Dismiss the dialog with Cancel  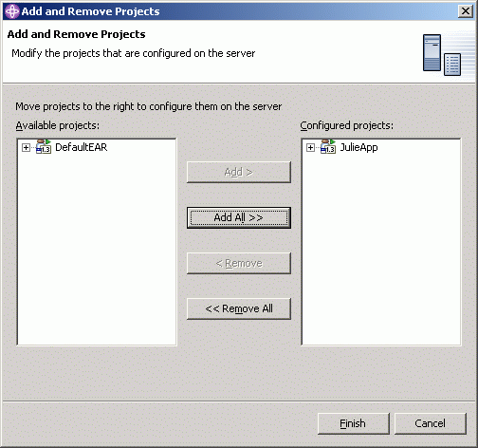point(431,423)
